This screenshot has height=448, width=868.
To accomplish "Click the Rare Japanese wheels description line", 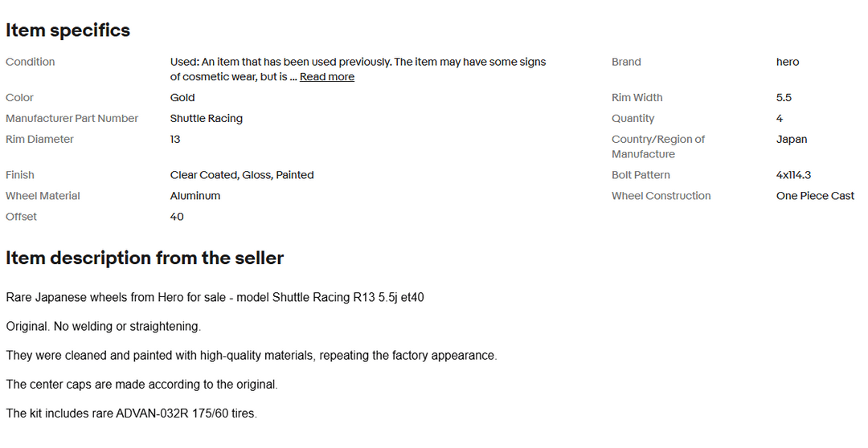I will (215, 298).
